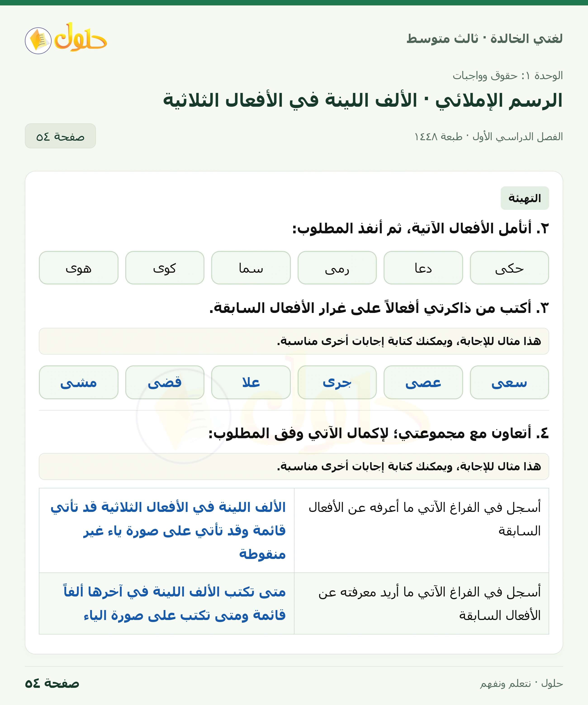The height and width of the screenshot is (705, 588).
Task: Click the verb chip هوى
Action: [x=78, y=267]
